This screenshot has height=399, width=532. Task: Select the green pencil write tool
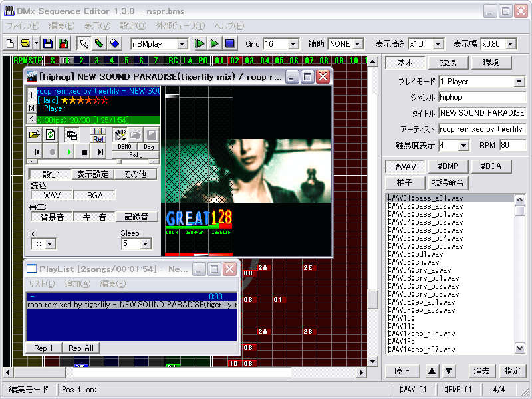[x=99, y=44]
